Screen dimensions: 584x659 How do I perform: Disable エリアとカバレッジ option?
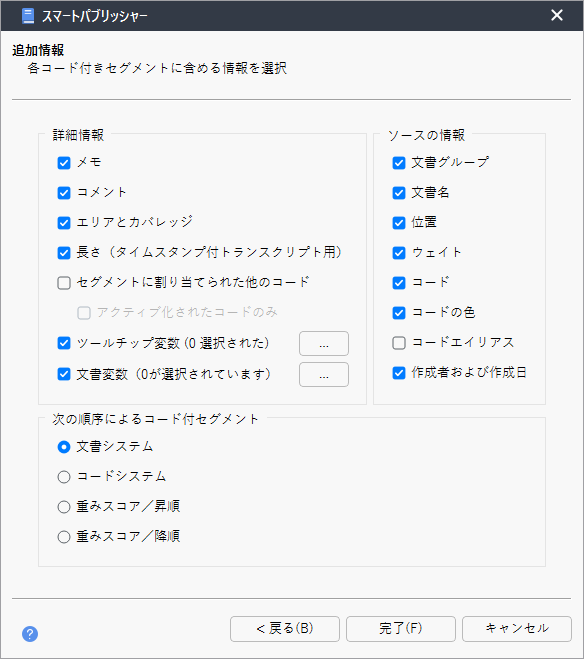(x=64, y=223)
